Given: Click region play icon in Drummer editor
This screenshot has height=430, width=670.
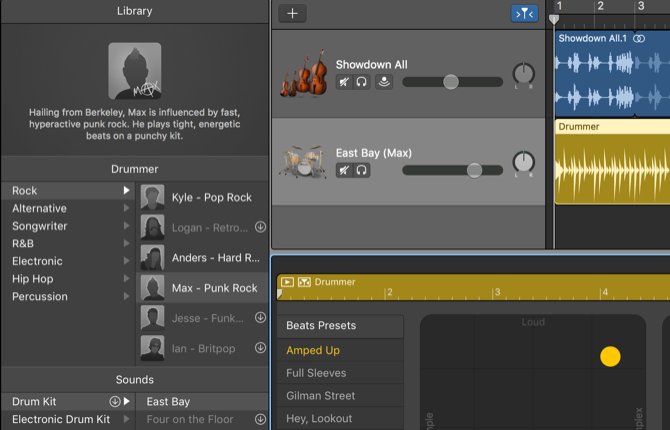Looking at the screenshot, I should point(287,282).
